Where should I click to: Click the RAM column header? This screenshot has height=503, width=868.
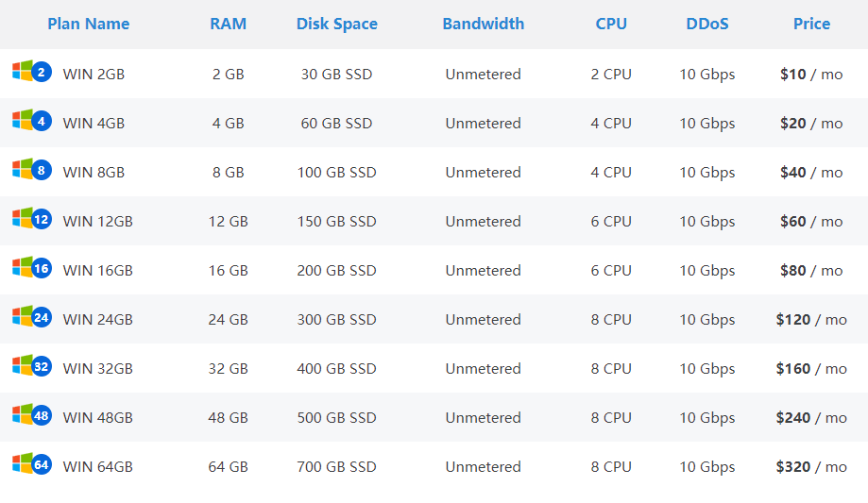[x=229, y=25]
